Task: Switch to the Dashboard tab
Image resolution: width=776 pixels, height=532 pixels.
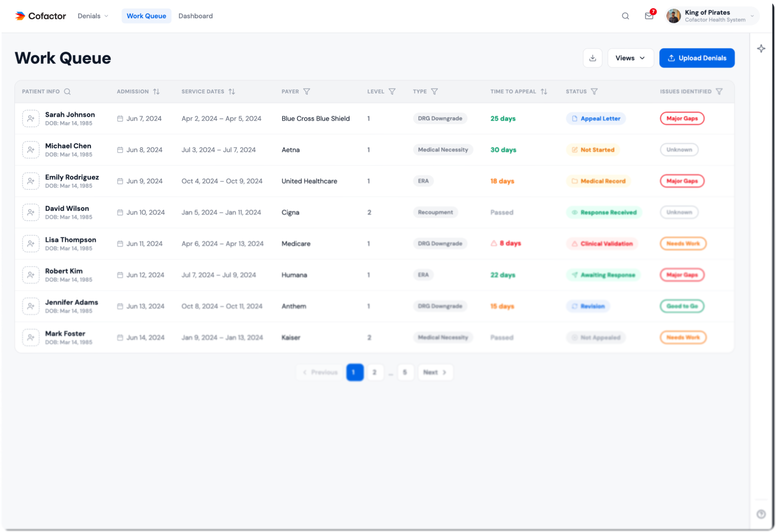Action: [x=195, y=16]
